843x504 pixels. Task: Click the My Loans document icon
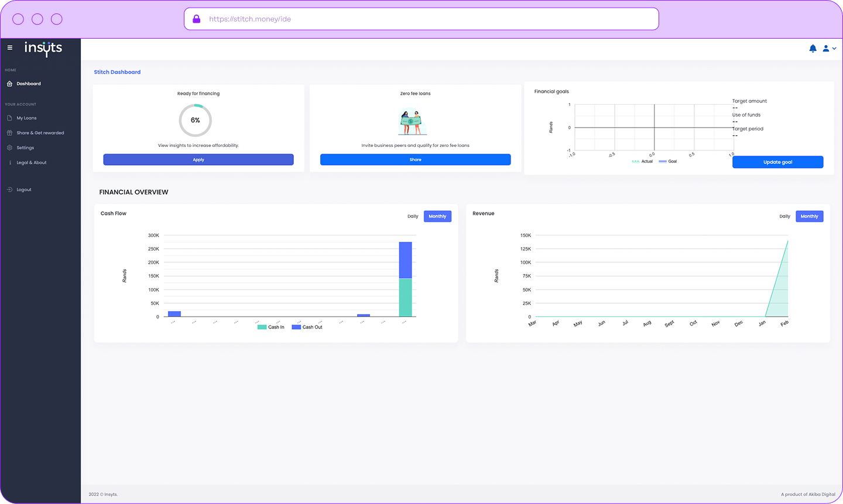tap(9, 118)
